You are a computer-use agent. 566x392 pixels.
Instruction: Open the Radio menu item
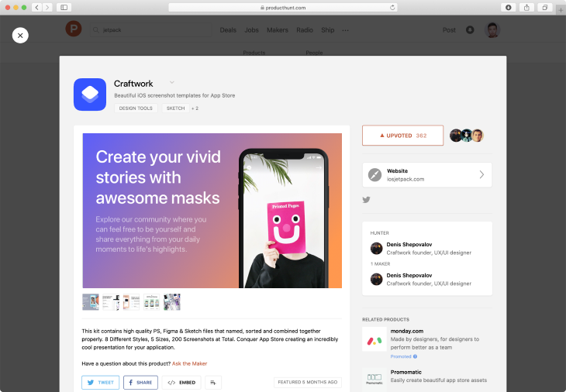click(x=305, y=30)
